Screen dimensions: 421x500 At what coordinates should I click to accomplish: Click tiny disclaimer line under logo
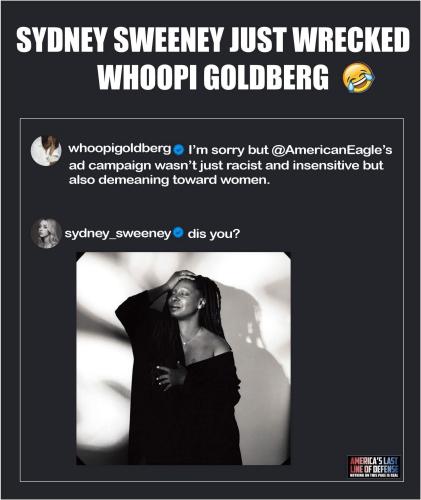point(373,475)
